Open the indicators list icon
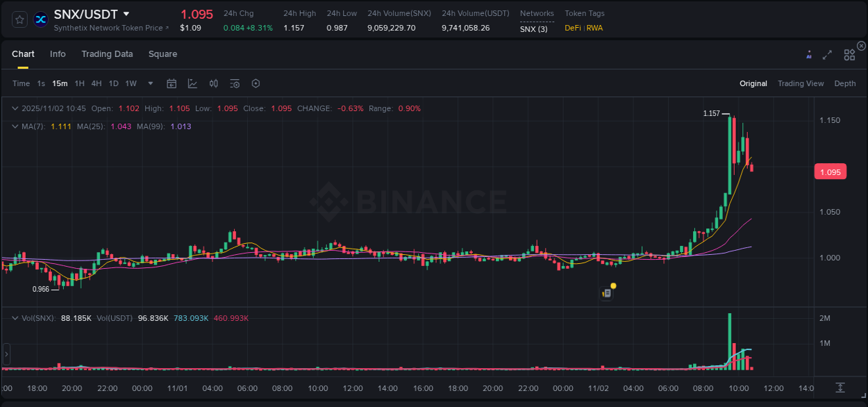This screenshot has width=868, height=407. 235,83
